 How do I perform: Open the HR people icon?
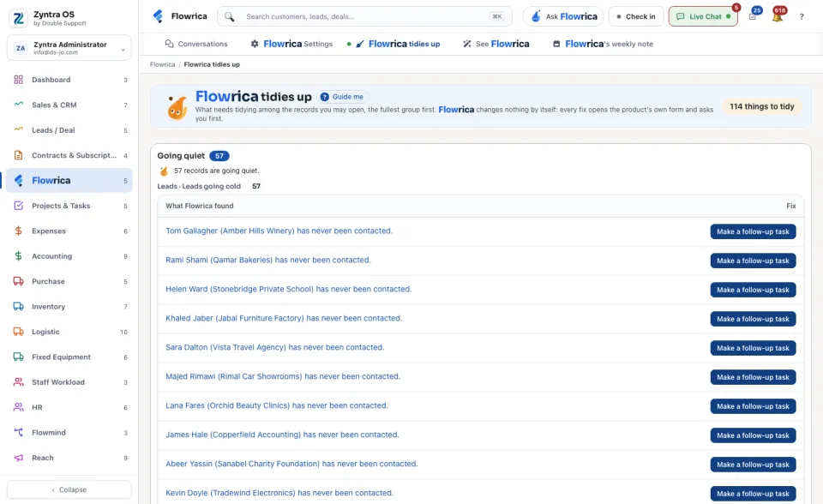pos(18,407)
